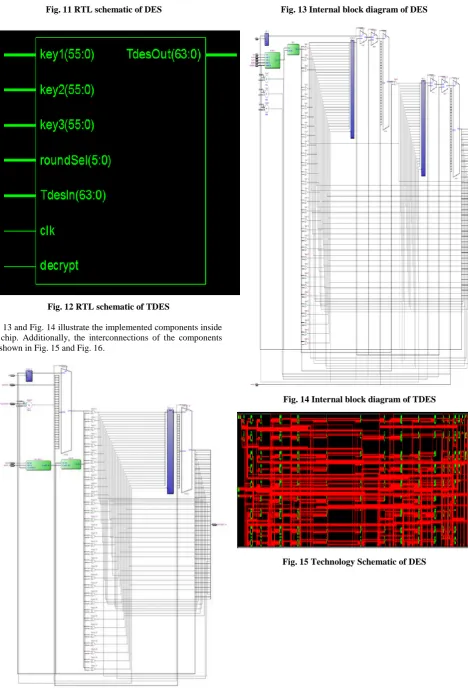
Task: Click the 'Fig. 13 Internal block diagram of DES' caption
Action: point(354,9)
